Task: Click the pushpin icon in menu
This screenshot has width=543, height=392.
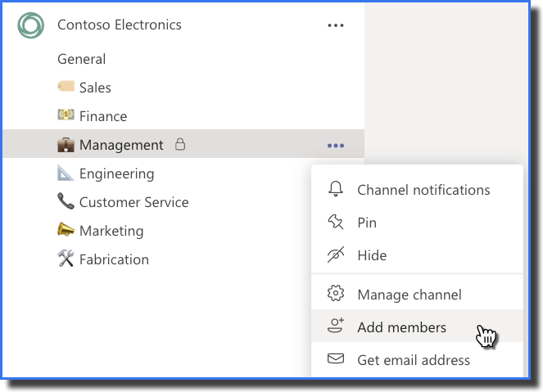Action: point(336,222)
